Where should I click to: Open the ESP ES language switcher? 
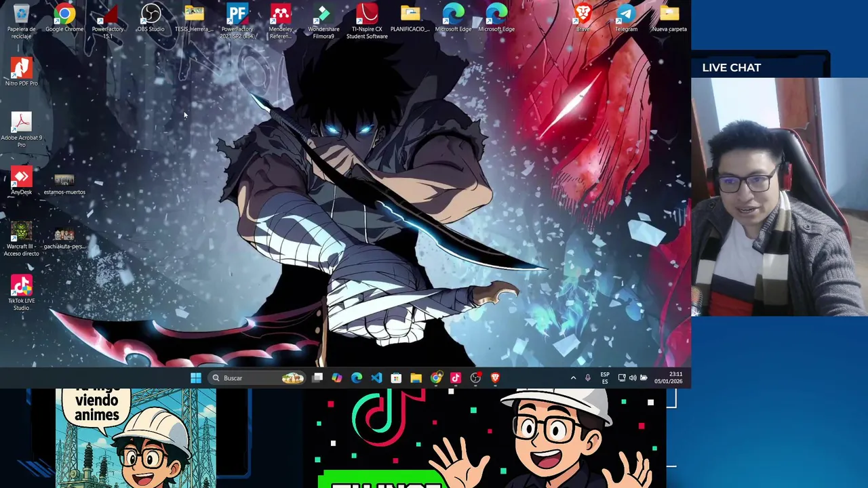pos(605,378)
